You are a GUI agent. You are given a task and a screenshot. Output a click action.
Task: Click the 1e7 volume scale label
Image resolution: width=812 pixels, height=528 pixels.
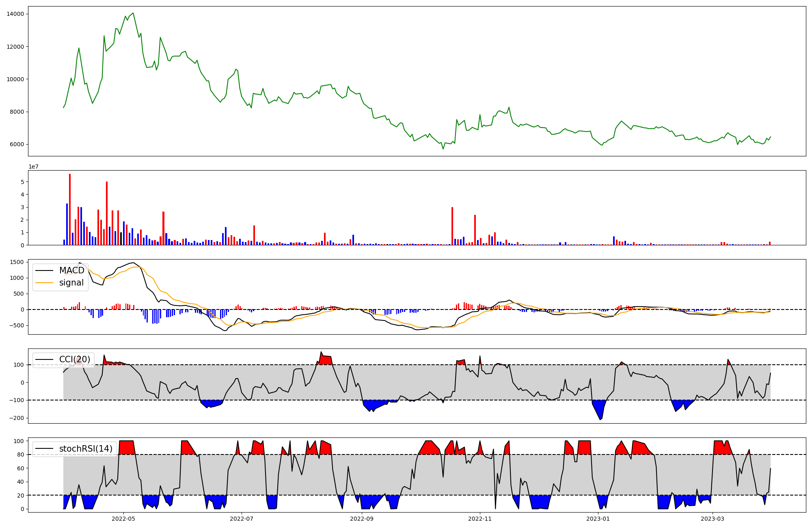coord(33,167)
